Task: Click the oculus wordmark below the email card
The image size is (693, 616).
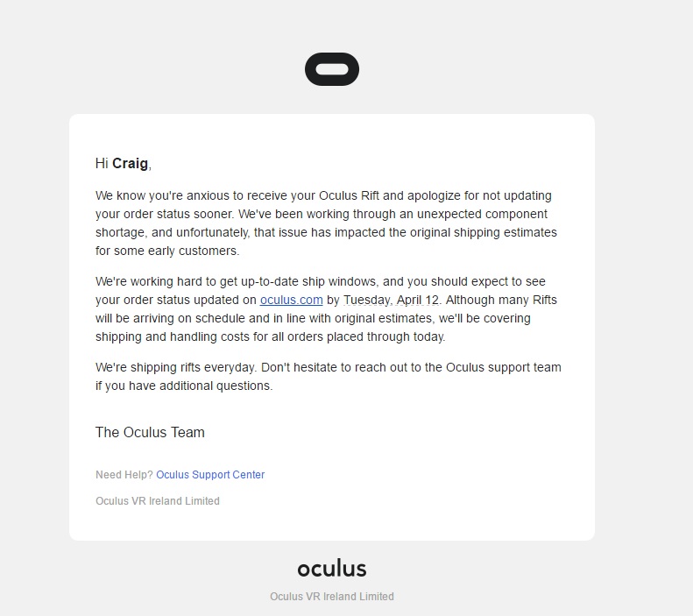Action: point(332,569)
